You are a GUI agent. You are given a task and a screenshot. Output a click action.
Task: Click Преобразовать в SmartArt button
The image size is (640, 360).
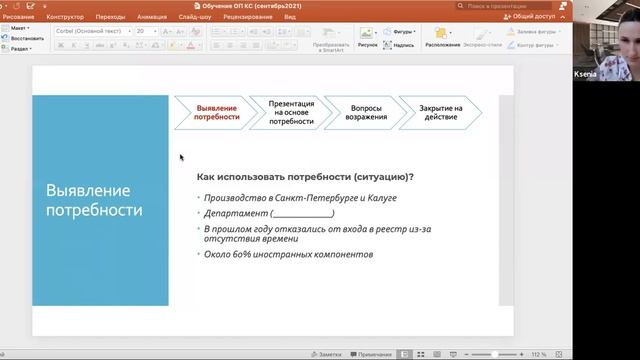[x=331, y=39]
